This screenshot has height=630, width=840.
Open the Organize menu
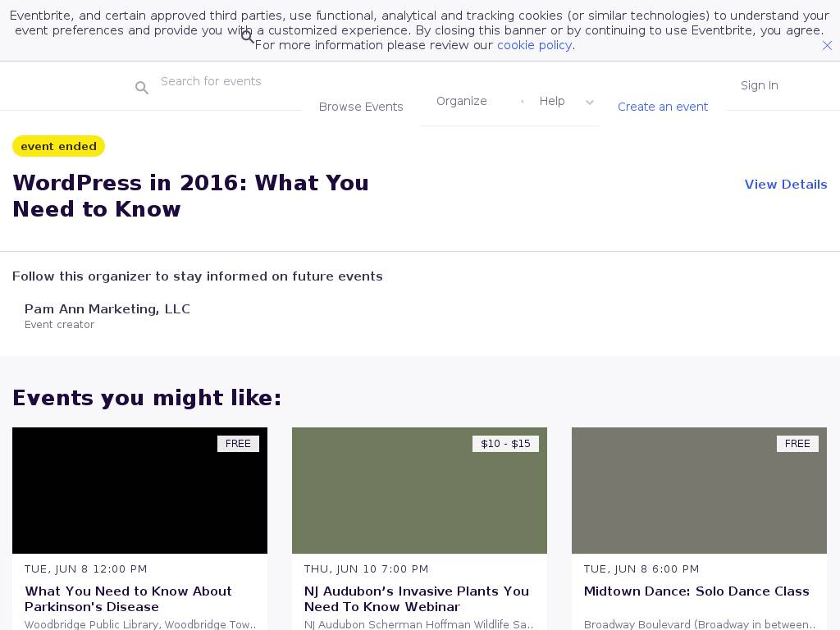(x=461, y=101)
